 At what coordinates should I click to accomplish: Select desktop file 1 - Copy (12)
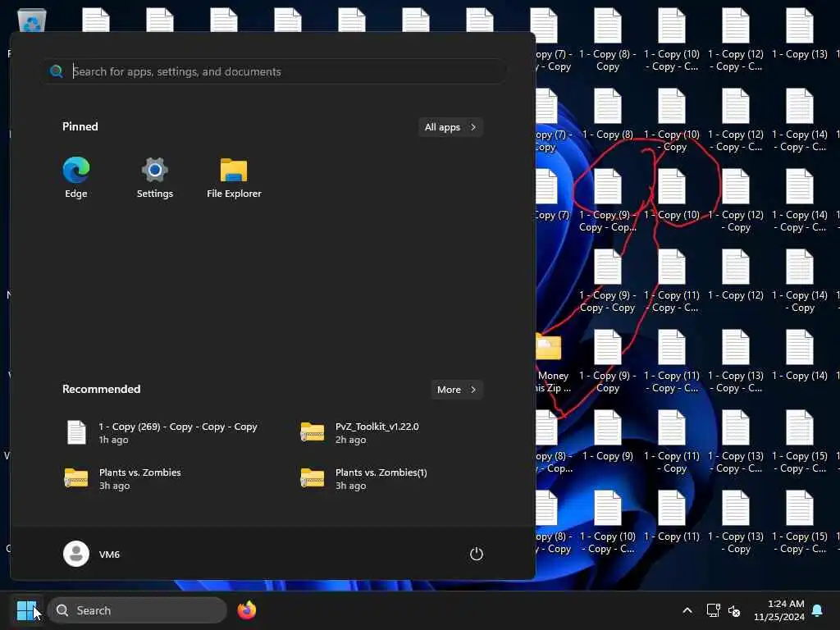point(736,276)
